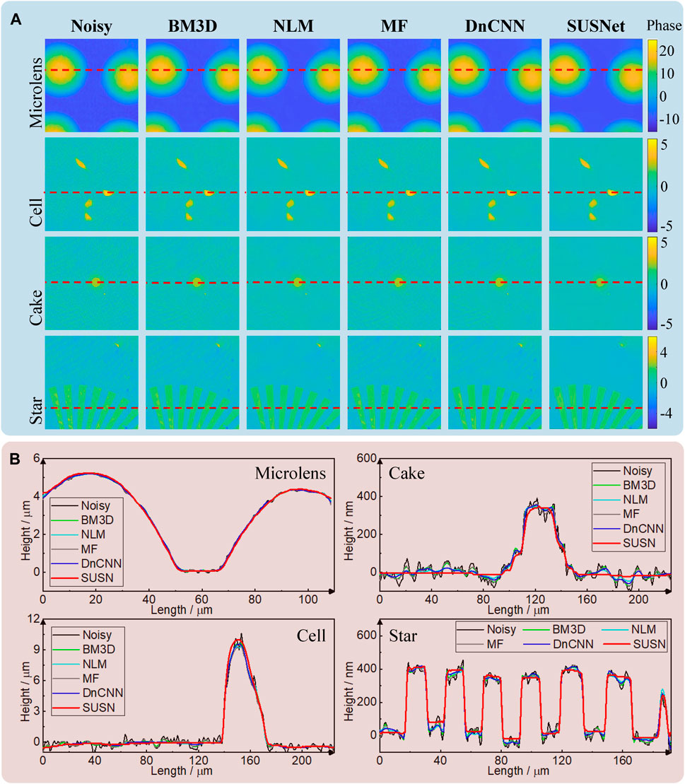Screen dimensions: 685x784
Task: Click the NLM column header
Action: pos(293,26)
